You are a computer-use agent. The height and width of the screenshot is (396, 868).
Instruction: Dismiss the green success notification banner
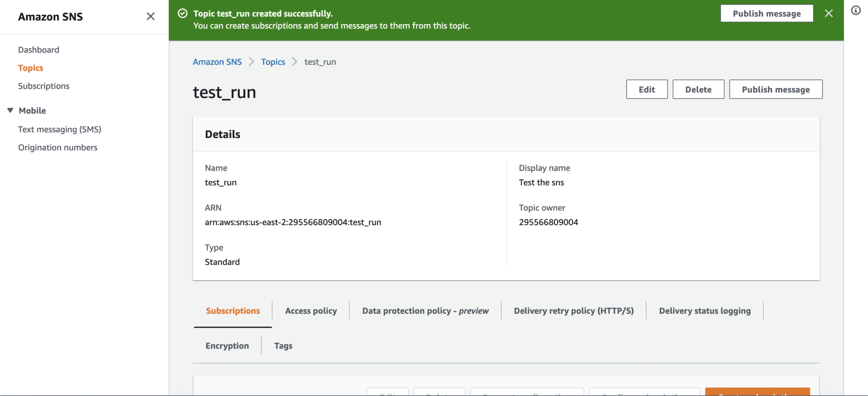click(x=828, y=13)
